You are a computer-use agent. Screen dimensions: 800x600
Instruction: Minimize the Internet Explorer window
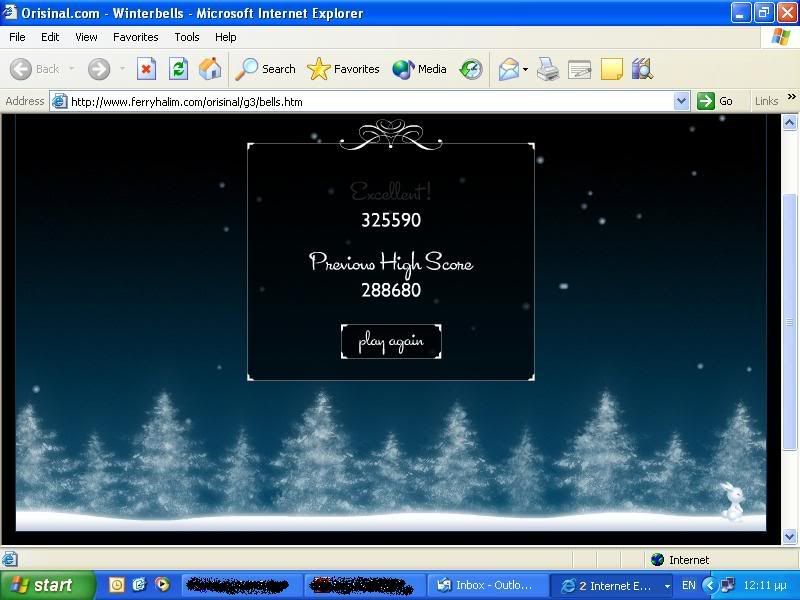coord(740,12)
